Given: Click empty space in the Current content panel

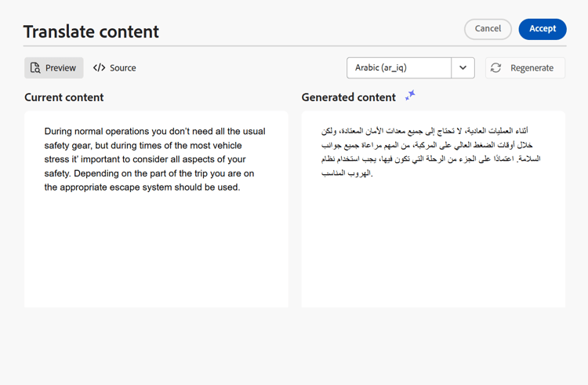Looking at the screenshot, I should [x=156, y=251].
